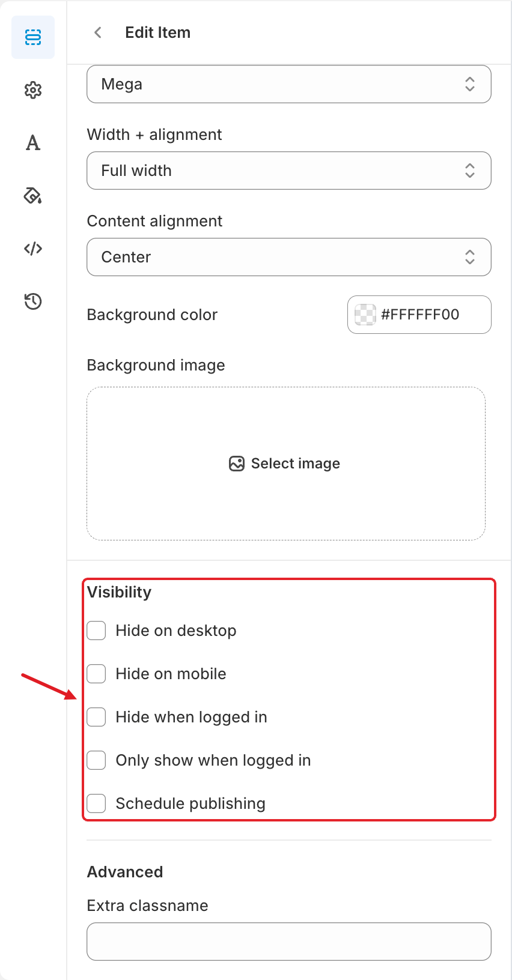Enable the Schedule publishing checkbox
The height and width of the screenshot is (980, 512).
click(96, 803)
